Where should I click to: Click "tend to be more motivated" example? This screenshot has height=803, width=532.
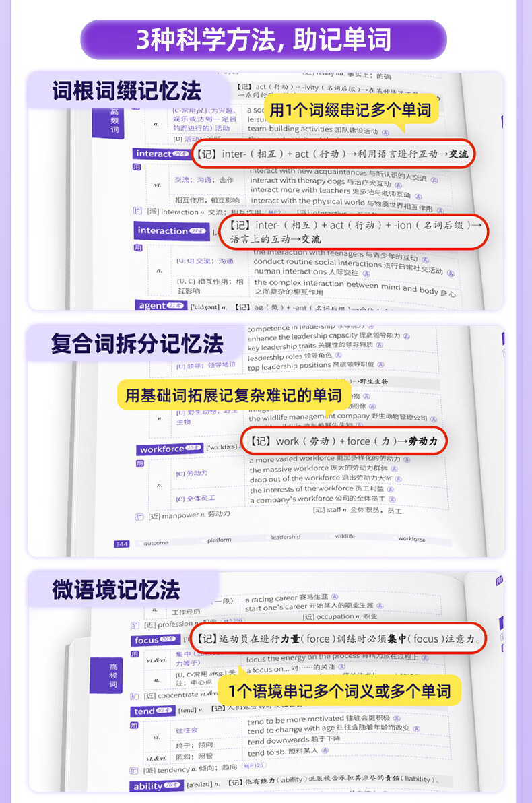[x=324, y=719]
